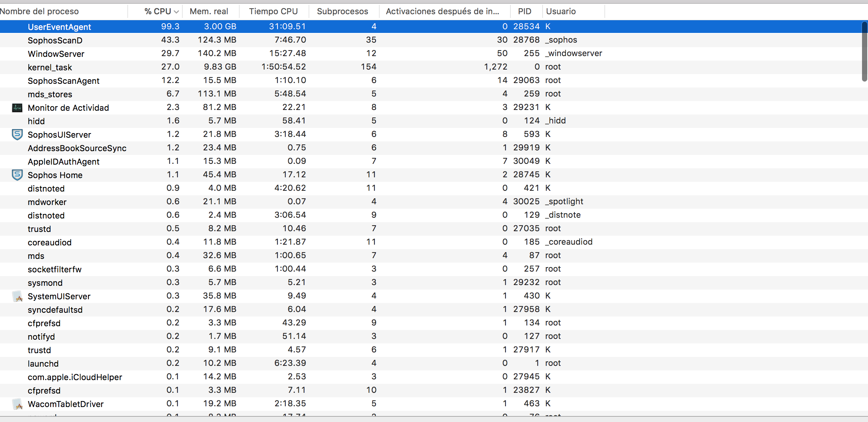Click the 9.83 GB memory value
The image size is (868, 422).
pyautogui.click(x=220, y=67)
